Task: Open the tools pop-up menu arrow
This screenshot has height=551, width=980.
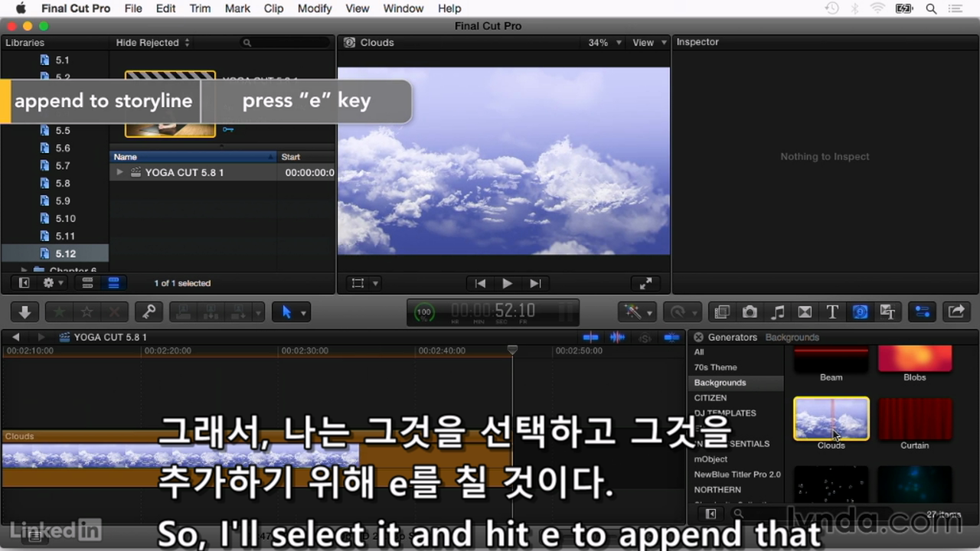Action: pyautogui.click(x=304, y=313)
